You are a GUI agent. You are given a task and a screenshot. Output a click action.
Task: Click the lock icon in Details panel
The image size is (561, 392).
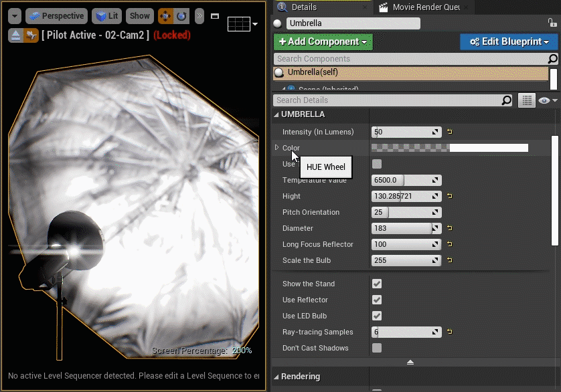click(x=552, y=23)
